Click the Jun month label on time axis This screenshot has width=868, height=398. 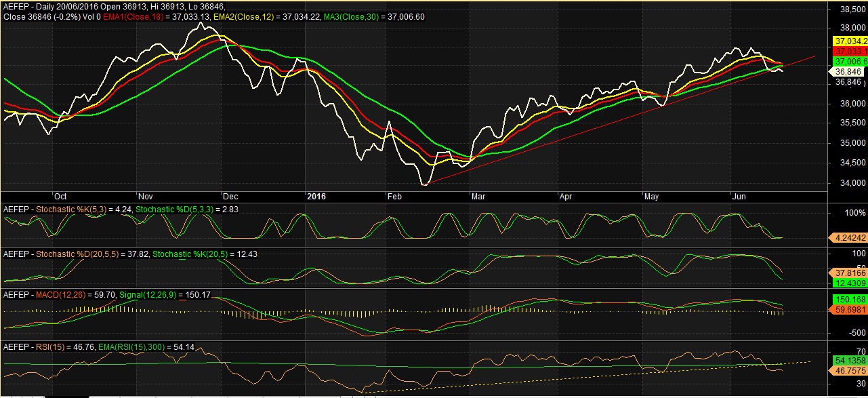[739, 196]
